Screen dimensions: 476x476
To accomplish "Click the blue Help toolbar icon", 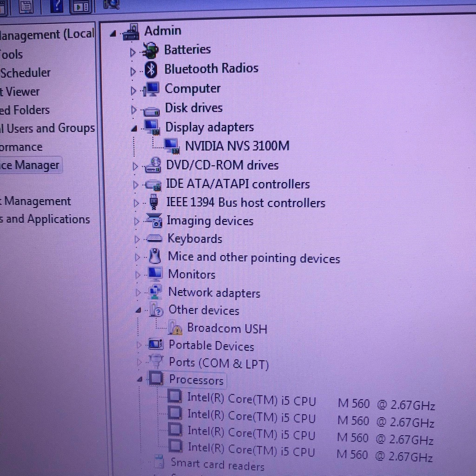I will pos(56,7).
